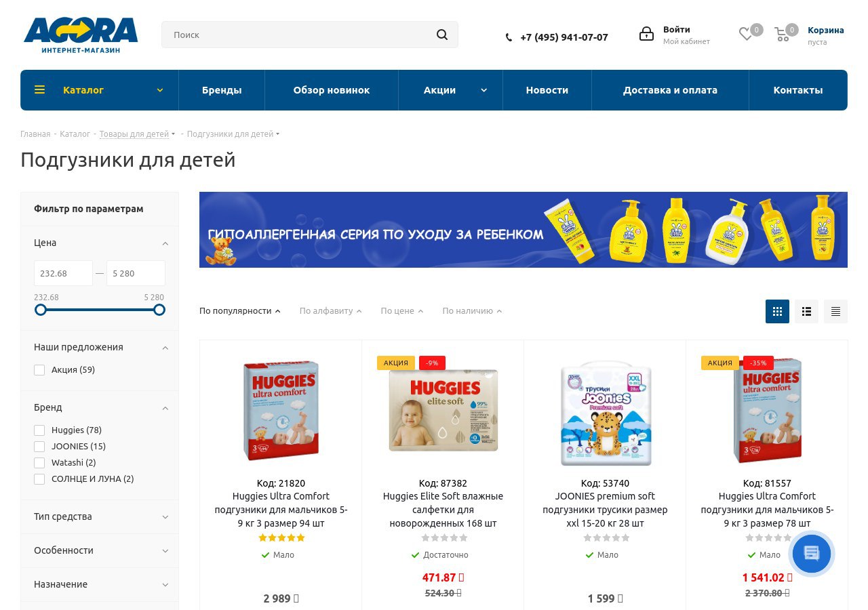The image size is (868, 610).
Task: Open the wishlist heart icon
Action: click(x=746, y=34)
